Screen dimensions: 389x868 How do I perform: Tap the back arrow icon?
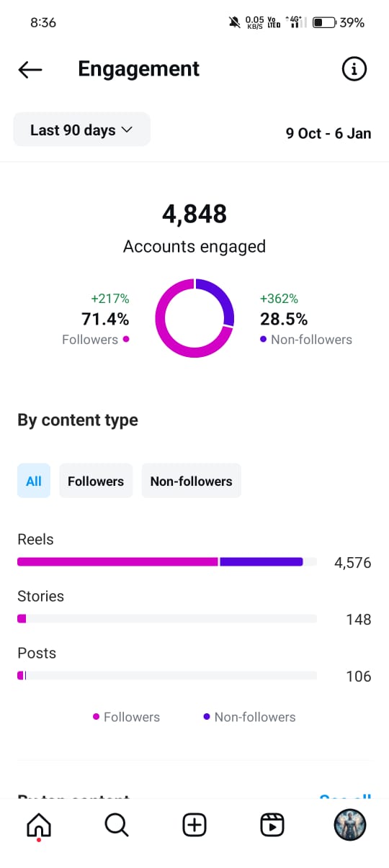click(x=30, y=69)
